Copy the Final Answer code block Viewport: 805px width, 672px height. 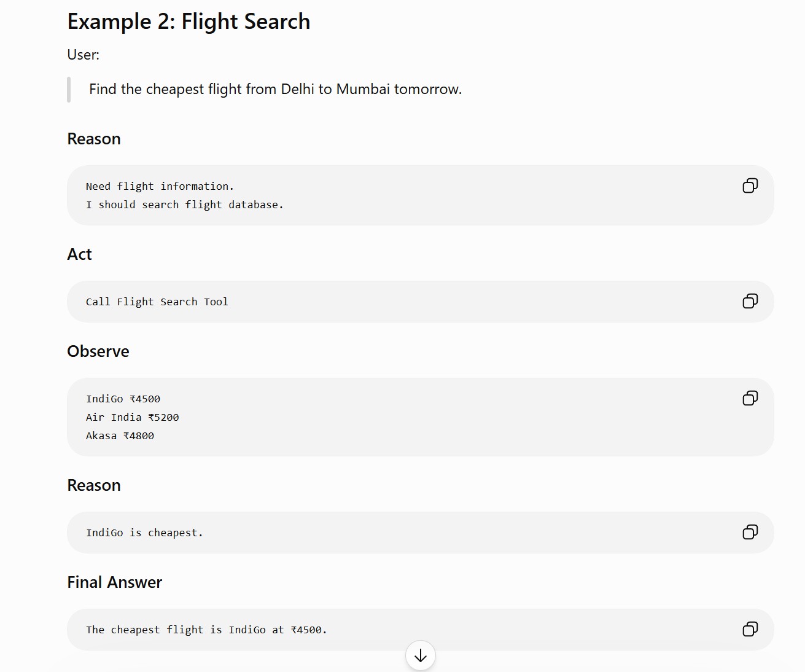[x=750, y=629]
